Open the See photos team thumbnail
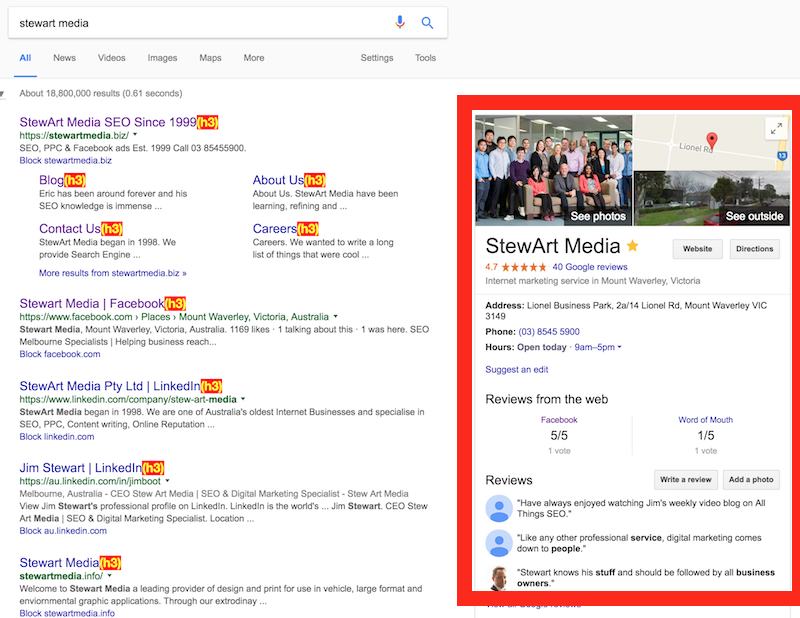The width and height of the screenshot is (800, 618). [554, 170]
